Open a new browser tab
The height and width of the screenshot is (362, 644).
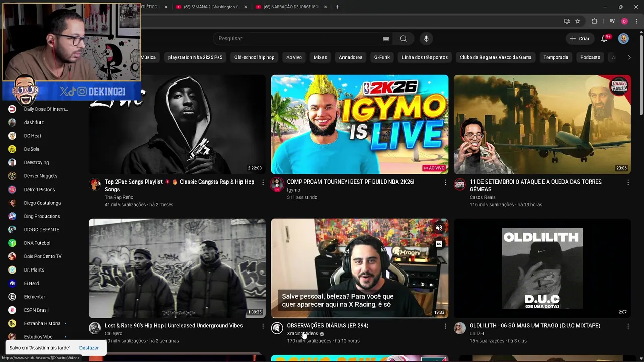coord(337,7)
